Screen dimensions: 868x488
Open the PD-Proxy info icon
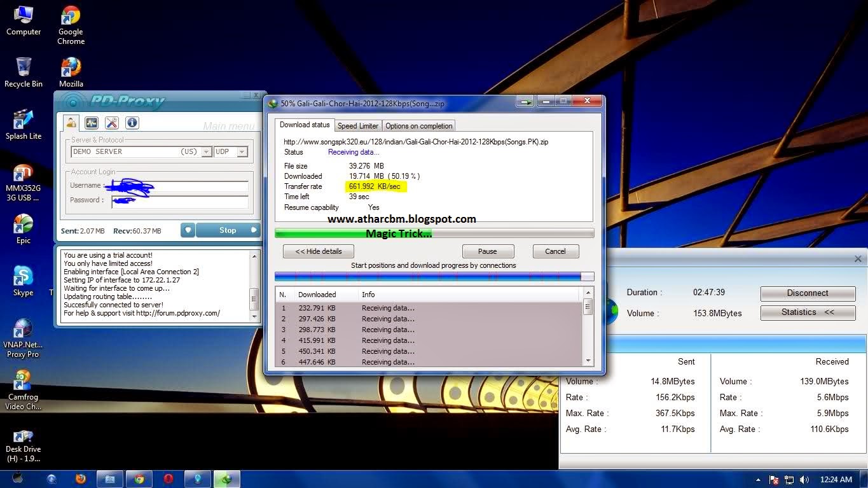pyautogui.click(x=132, y=123)
